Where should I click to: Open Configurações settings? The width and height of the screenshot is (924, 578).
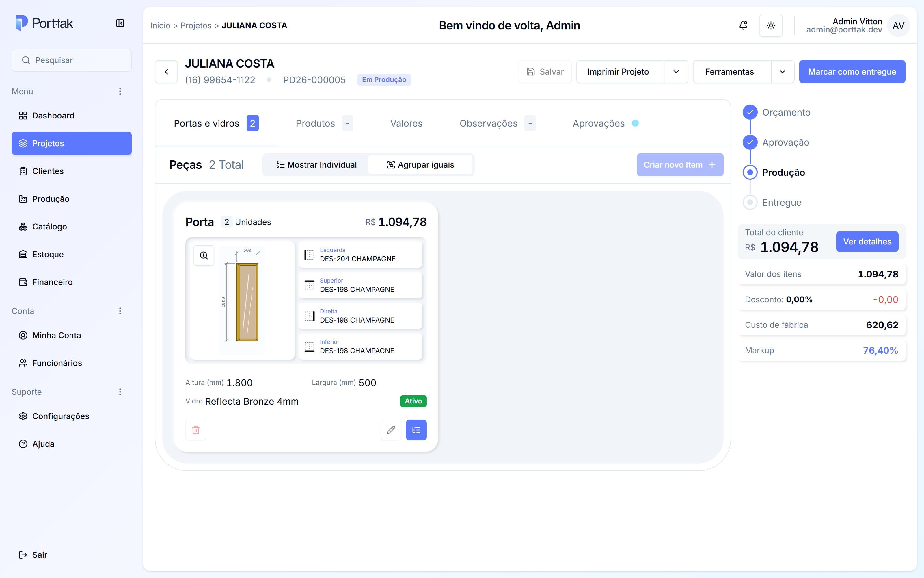71,416
